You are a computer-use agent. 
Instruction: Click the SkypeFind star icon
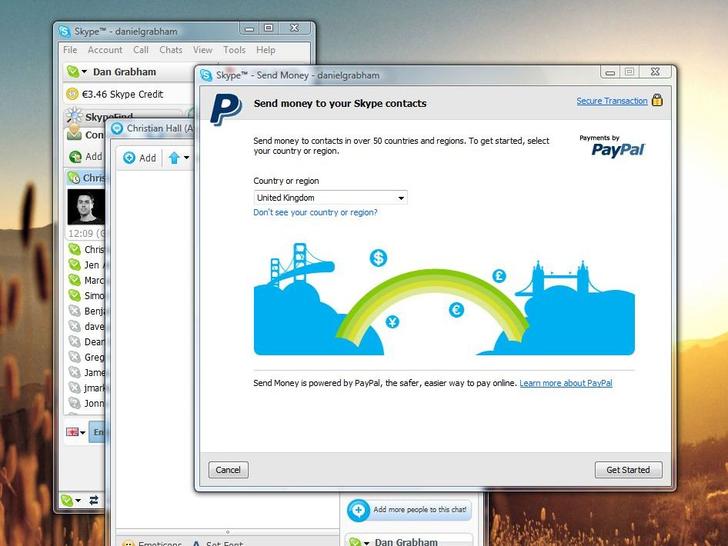(73, 115)
